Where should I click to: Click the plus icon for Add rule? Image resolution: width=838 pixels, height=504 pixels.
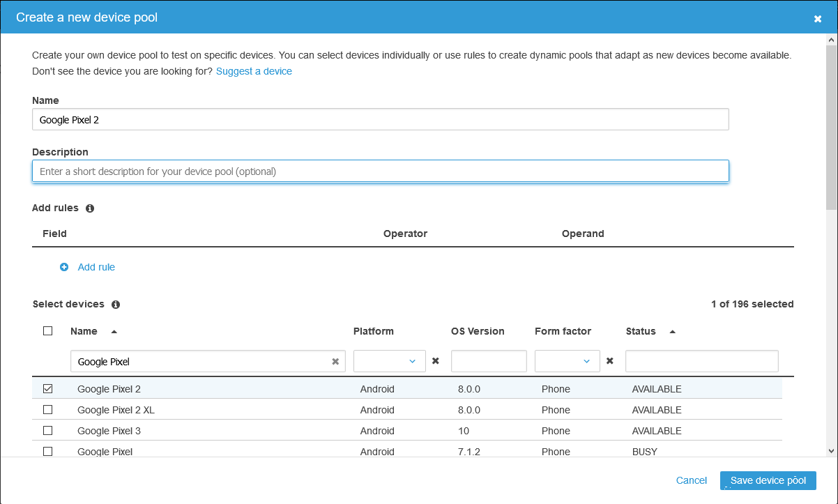click(64, 267)
